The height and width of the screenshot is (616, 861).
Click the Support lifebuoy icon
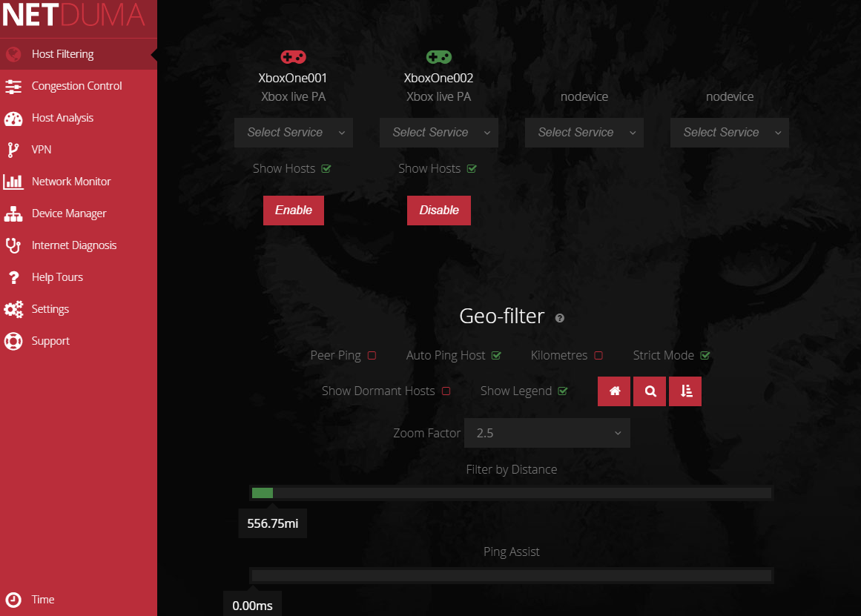click(13, 341)
